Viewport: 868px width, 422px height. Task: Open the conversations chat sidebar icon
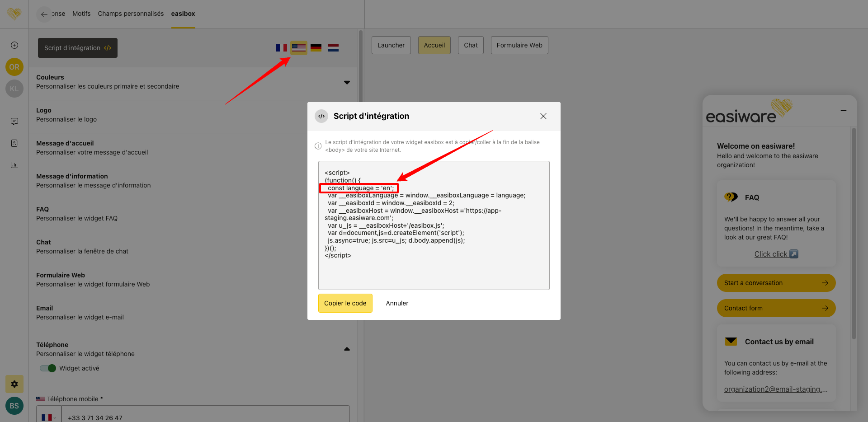14,122
